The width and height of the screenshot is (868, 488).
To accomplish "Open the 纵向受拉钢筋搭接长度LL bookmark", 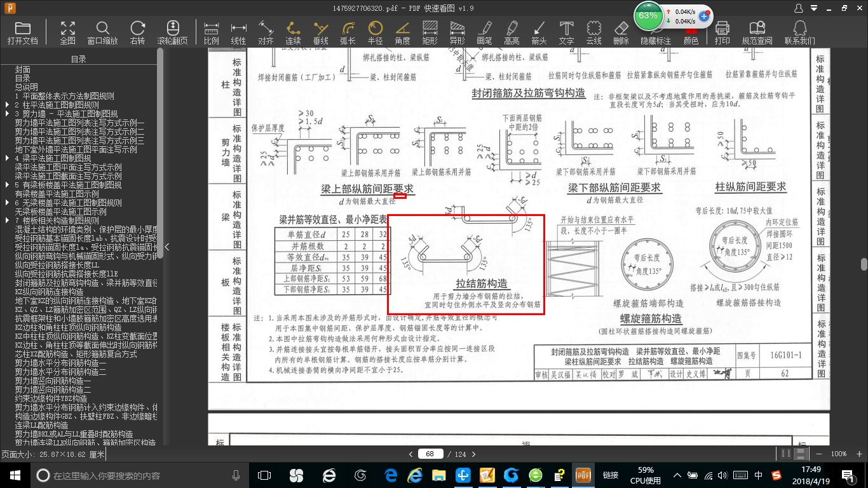I will pyautogui.click(x=57, y=265).
